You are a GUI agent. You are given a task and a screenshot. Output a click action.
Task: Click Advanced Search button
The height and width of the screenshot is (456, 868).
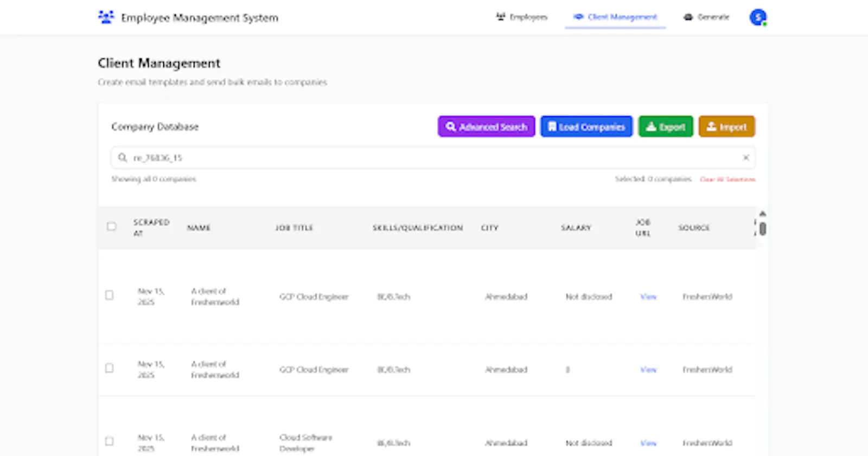pos(487,126)
